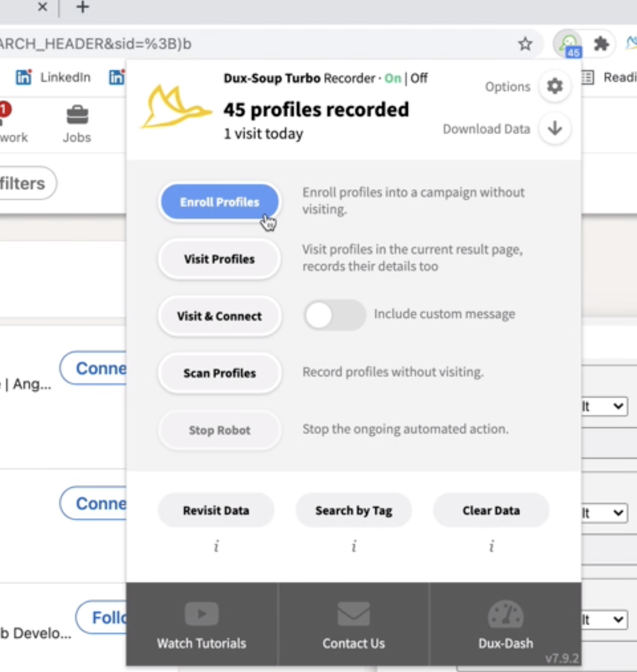
Task: Switch Dux-Soup recorder Off
Action: tap(419, 79)
